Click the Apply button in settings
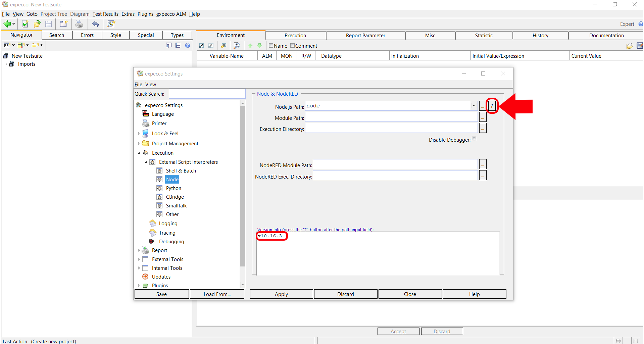 pos(281,294)
